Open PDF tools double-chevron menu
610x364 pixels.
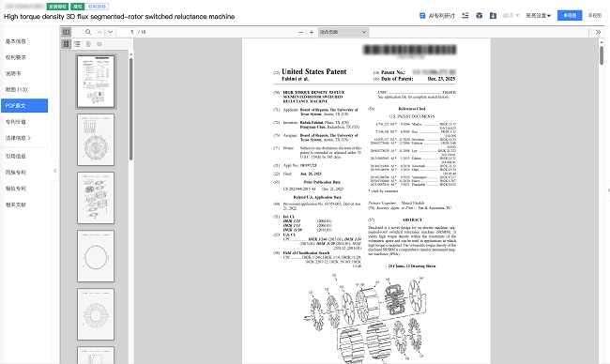tap(599, 32)
